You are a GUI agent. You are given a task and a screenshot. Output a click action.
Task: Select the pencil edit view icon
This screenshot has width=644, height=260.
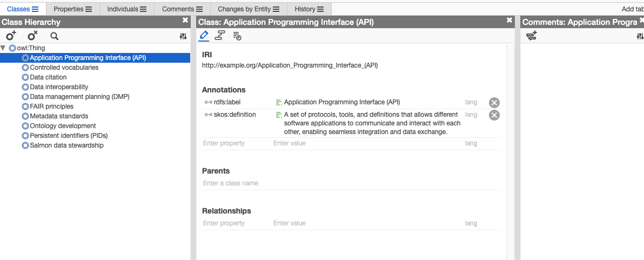tap(204, 36)
